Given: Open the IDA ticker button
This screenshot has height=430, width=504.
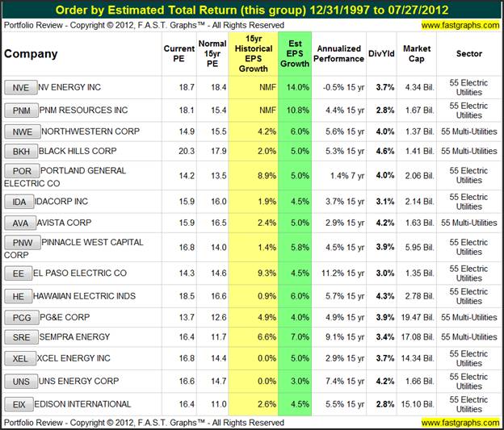Looking at the screenshot, I should click(19, 202).
